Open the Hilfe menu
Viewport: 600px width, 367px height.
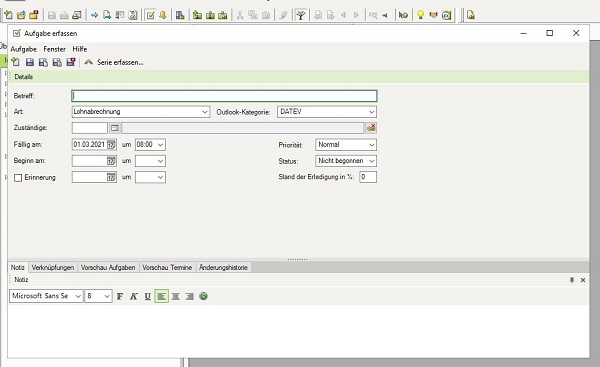click(x=80, y=49)
